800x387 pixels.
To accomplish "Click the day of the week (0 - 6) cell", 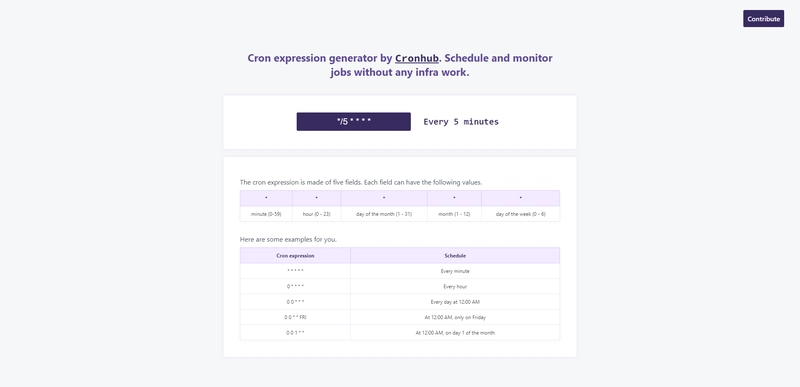I will [x=520, y=214].
